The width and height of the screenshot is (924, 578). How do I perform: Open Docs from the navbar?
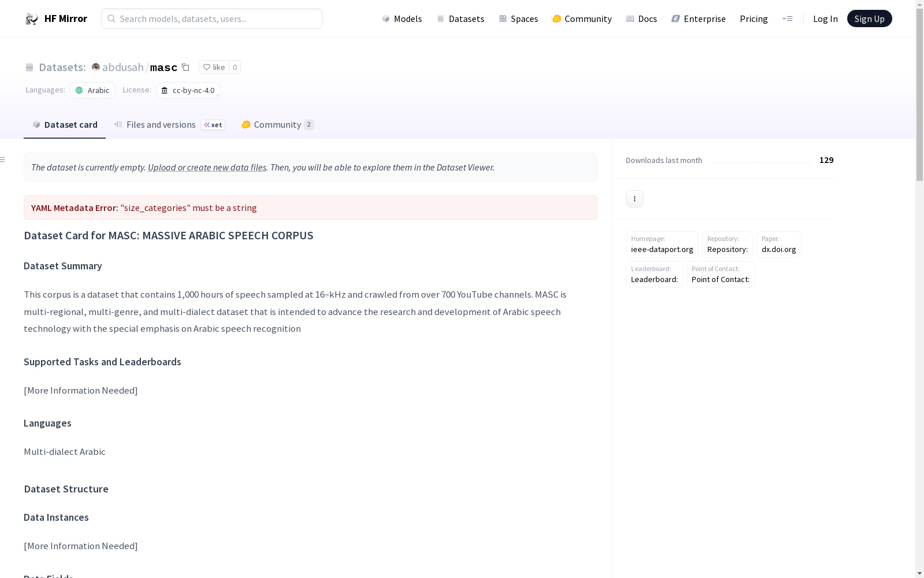[642, 18]
